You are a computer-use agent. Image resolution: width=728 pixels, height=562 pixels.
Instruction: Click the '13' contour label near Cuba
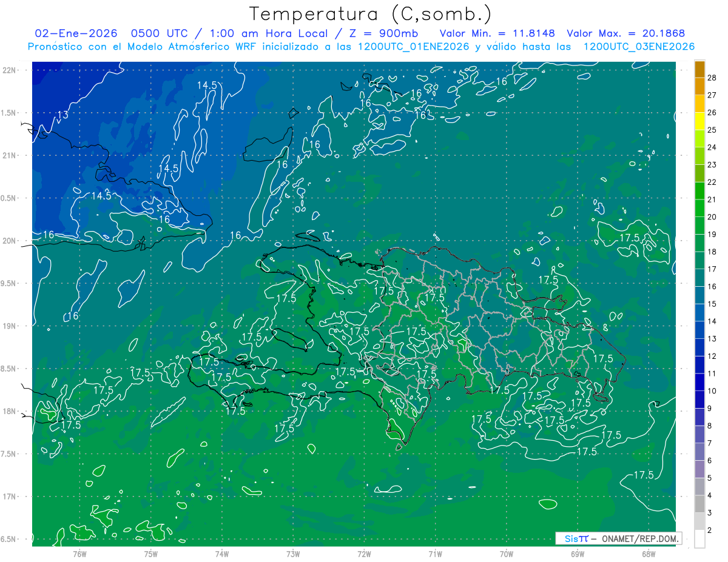click(x=62, y=115)
